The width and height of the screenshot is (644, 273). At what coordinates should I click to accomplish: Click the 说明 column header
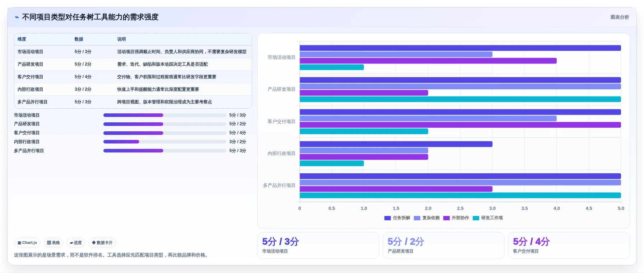pos(122,39)
